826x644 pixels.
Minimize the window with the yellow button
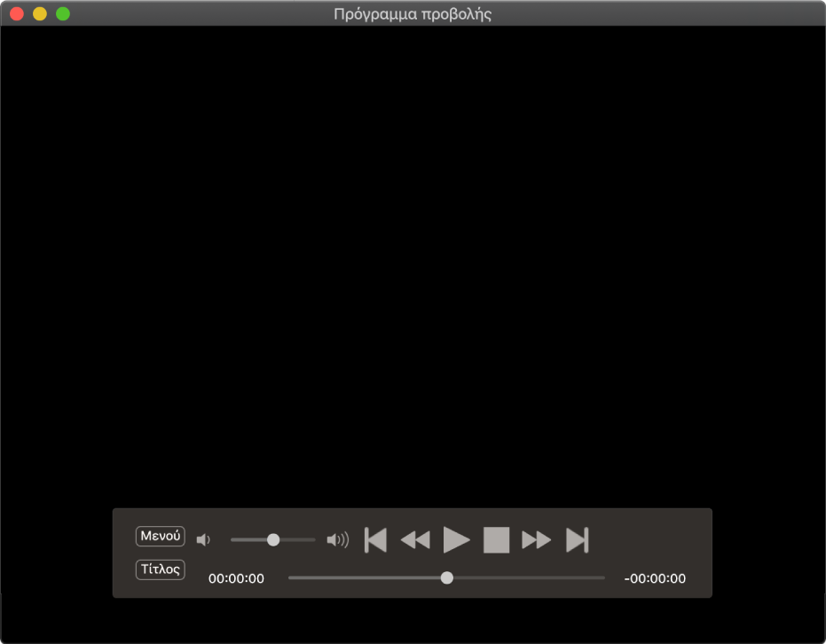[x=40, y=13]
